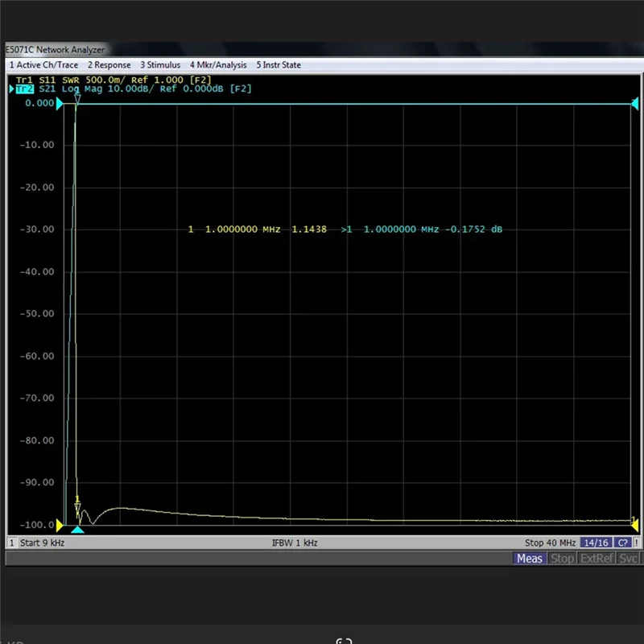Open the Instr State menu
Viewport: 644px width, 644px height.
pos(279,64)
